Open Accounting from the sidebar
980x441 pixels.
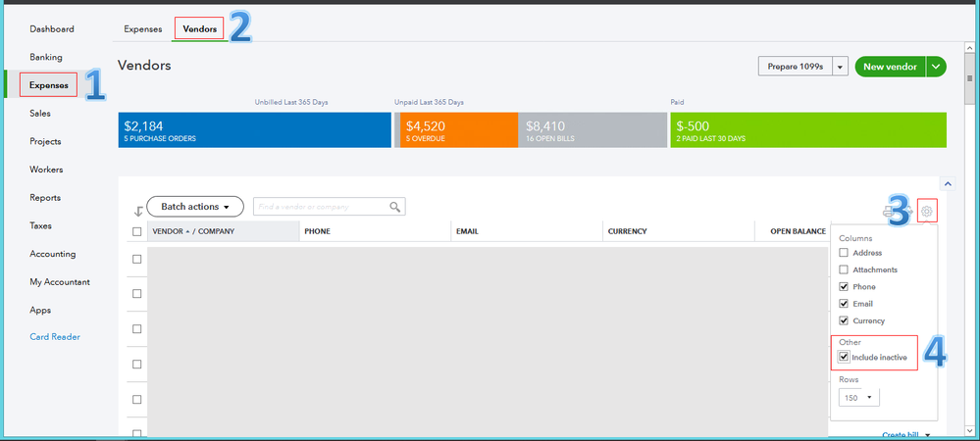point(53,254)
